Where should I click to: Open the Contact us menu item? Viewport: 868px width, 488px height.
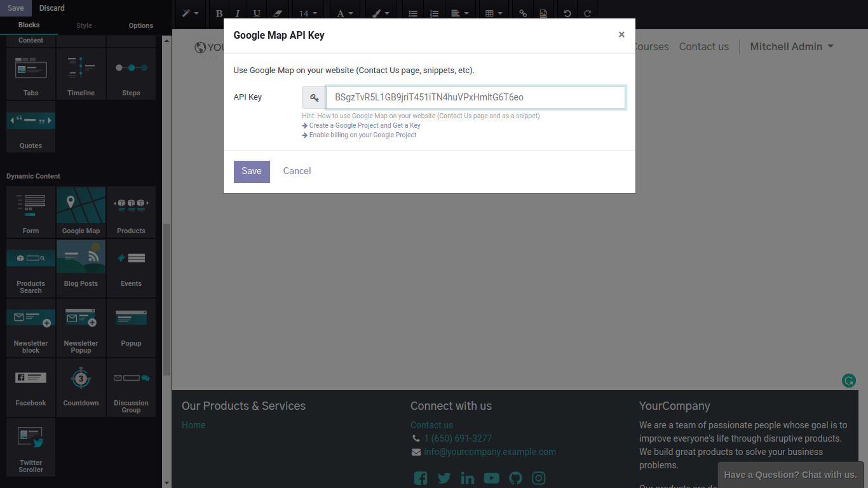coord(703,46)
